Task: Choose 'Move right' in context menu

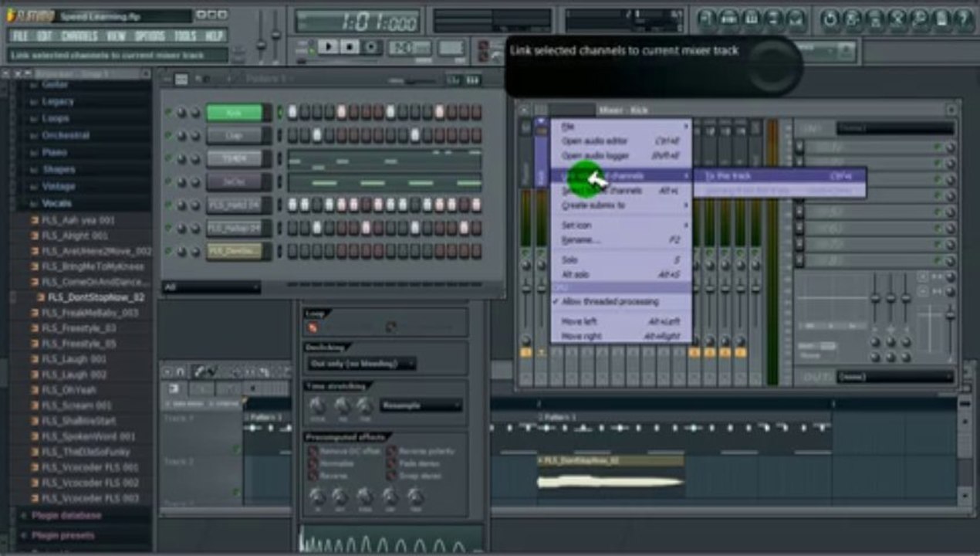Action: [x=620, y=337]
